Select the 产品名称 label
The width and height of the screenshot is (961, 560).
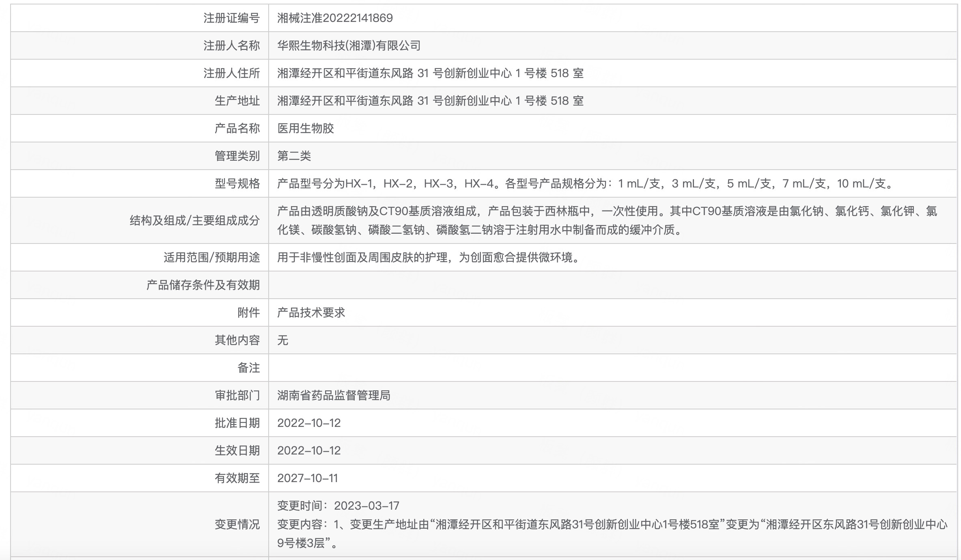[x=237, y=128]
